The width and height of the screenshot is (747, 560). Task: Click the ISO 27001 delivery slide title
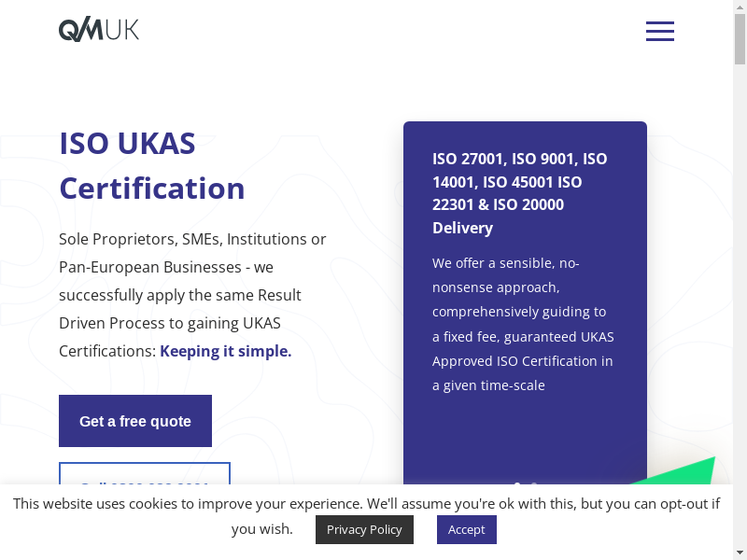click(521, 193)
